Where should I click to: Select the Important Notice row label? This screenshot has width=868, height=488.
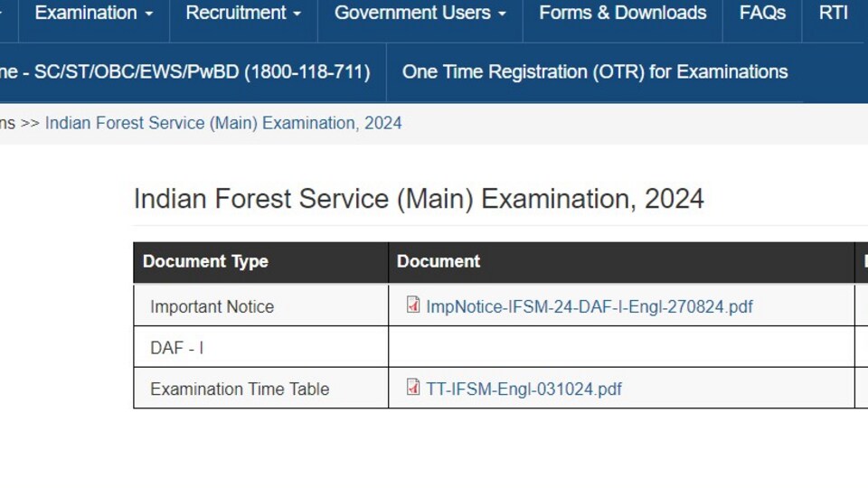(x=212, y=306)
